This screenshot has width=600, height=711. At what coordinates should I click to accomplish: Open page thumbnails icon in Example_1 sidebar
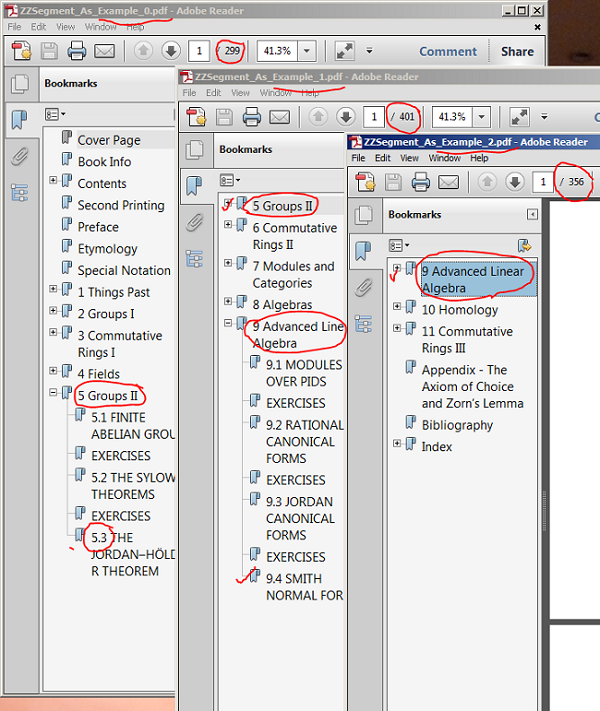tap(195, 150)
